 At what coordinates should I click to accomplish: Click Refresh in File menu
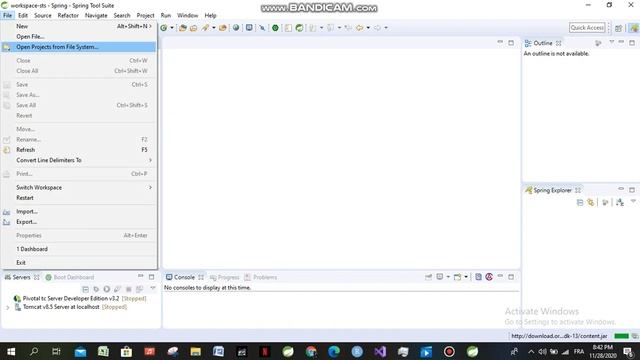[78, 150]
